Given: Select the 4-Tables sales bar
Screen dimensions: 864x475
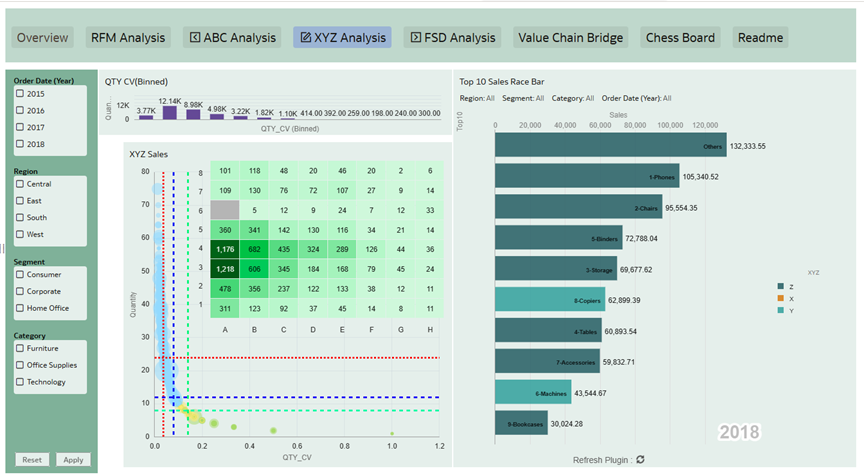Looking at the screenshot, I should 548,331.
